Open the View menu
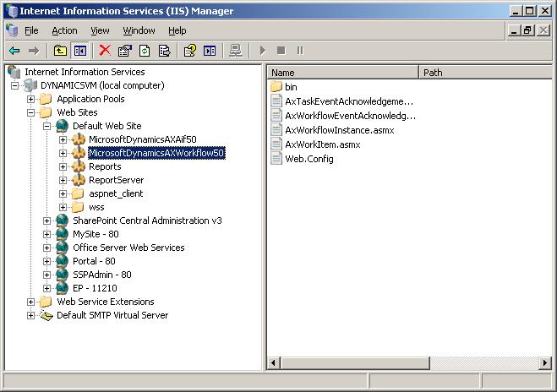The image size is (557, 392). click(100, 31)
